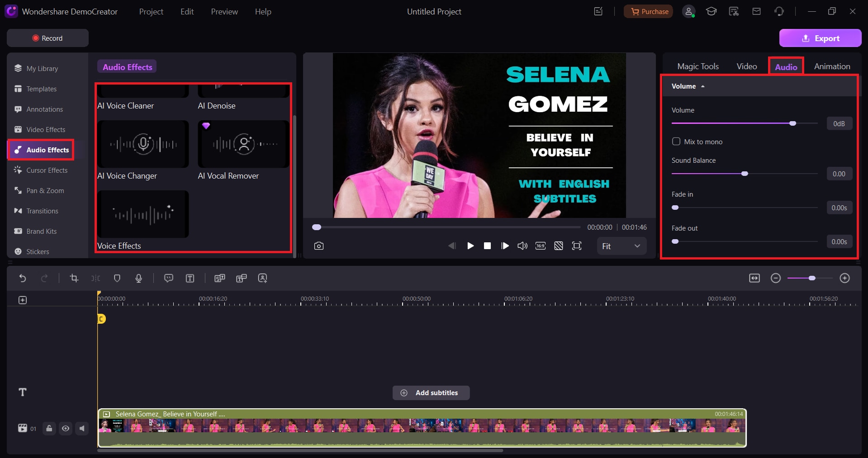Click the redo arrow in timeline toolbar
This screenshot has width=868, height=458.
pyautogui.click(x=44, y=278)
